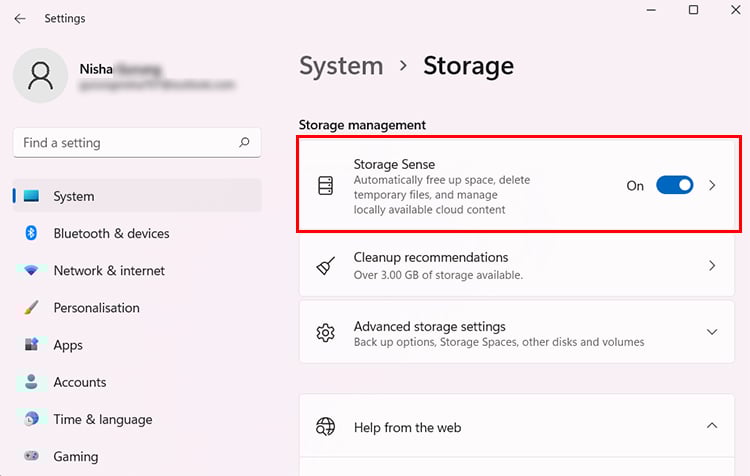Screen dimensions: 750x476
Task: Click the Network wifi icon in sidebar
Action: point(31,271)
